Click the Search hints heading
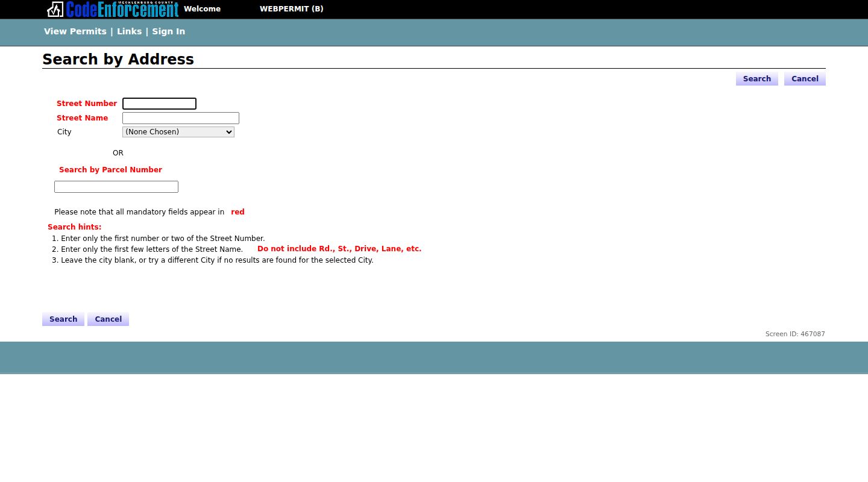Screen dimensions: 868x482 click(75, 227)
